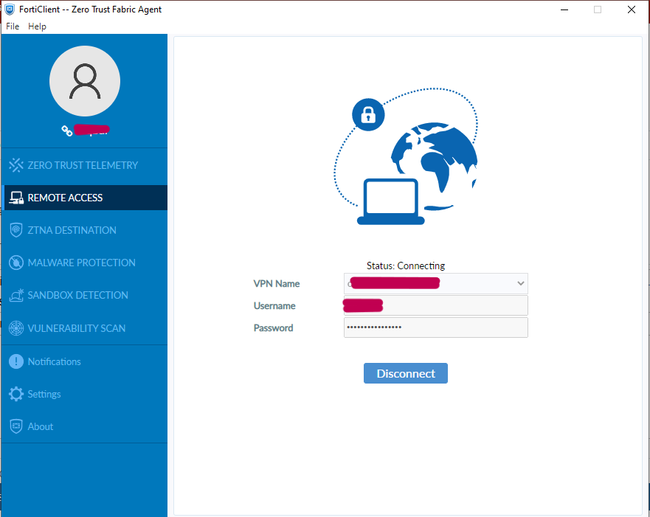Screen dimensions: 650x517
Task: Open MALWARE PROTECTION section
Action: 84,263
